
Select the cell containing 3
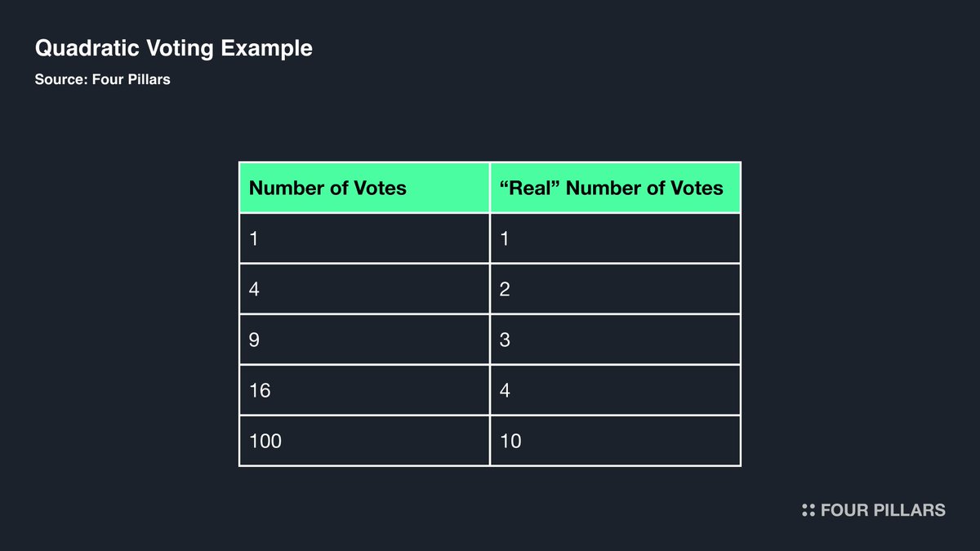(615, 340)
